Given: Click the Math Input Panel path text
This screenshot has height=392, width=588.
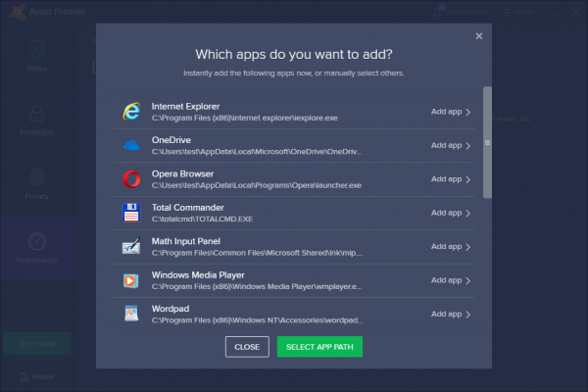Looking at the screenshot, I should [x=257, y=253].
